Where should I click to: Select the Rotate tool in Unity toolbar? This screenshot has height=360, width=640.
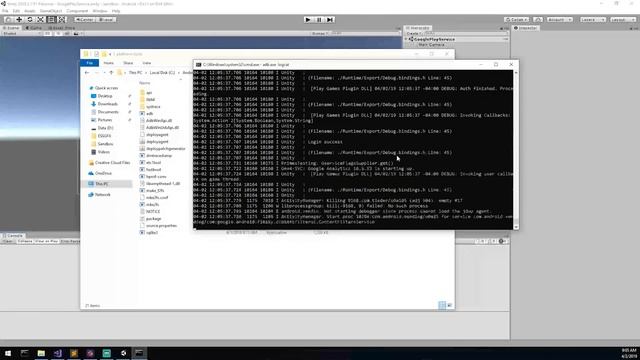point(30,20)
